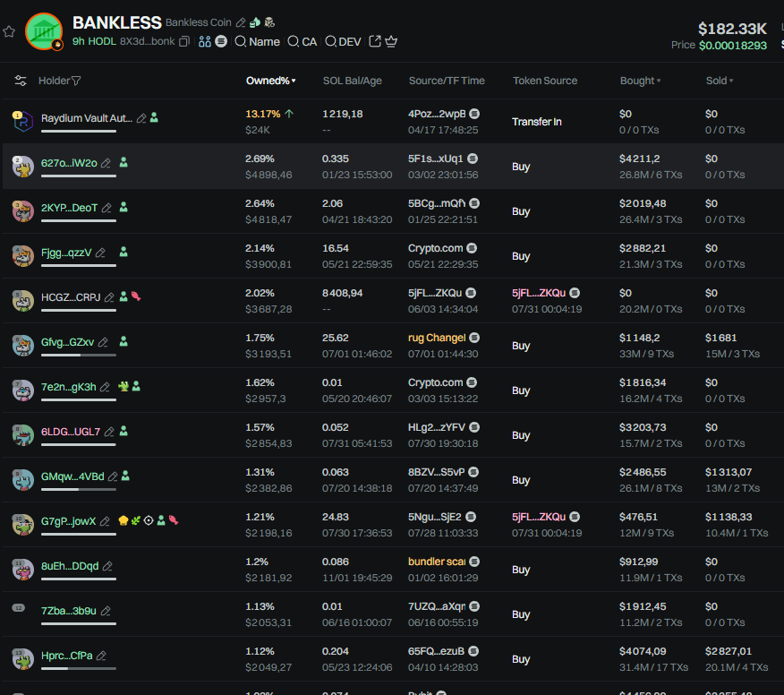Click the crown icon in the header

pos(391,41)
